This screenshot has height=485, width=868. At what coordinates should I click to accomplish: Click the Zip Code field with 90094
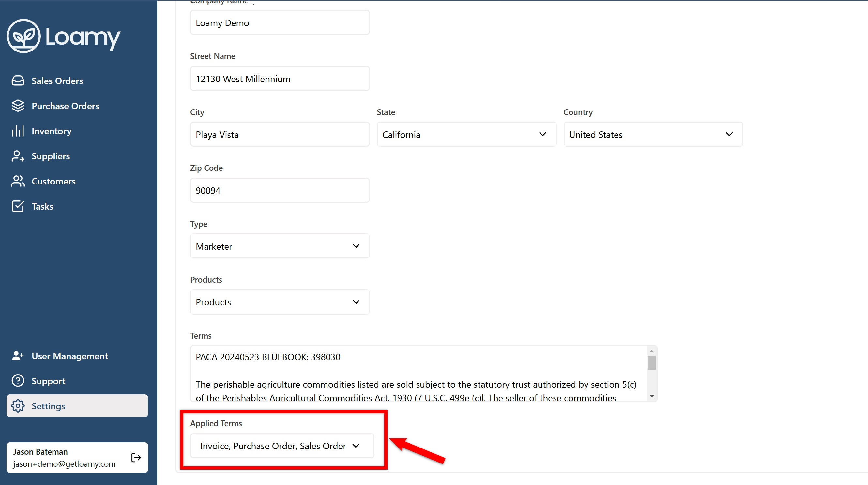click(x=280, y=190)
